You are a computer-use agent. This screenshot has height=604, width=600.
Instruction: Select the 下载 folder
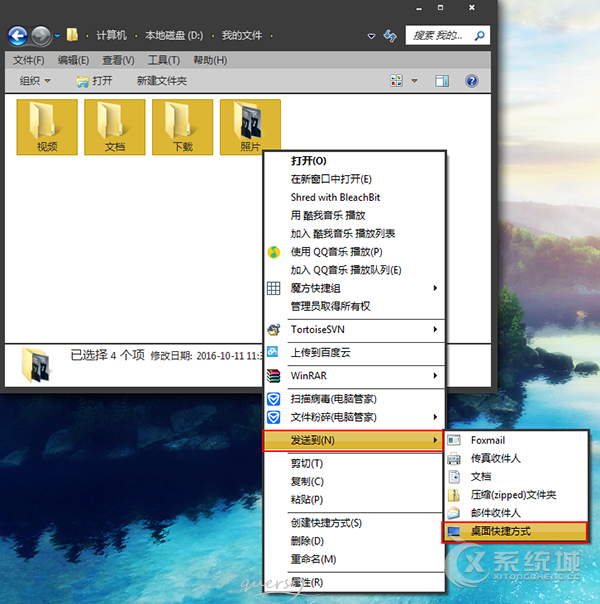183,127
